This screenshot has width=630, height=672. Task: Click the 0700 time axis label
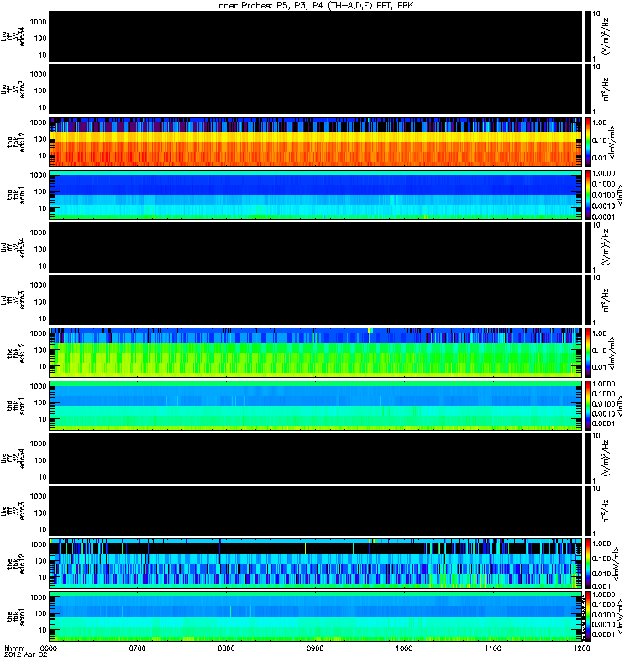tap(137, 648)
